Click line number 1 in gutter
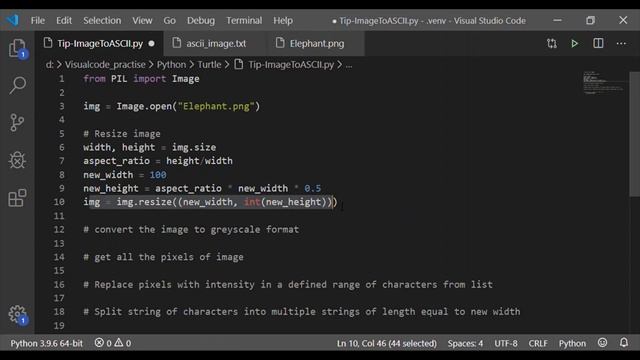The image size is (640, 360). tap(62, 79)
